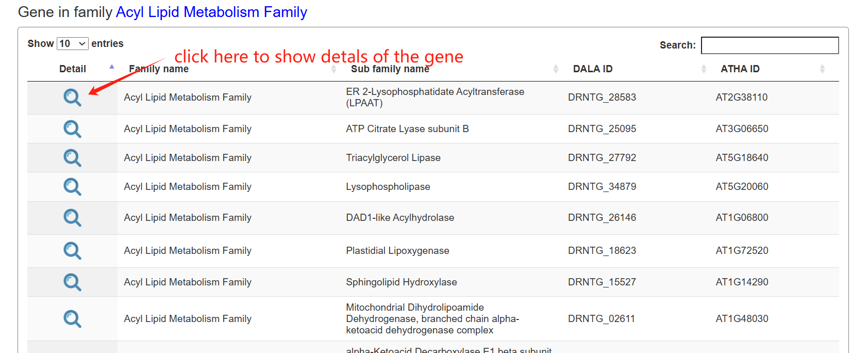The width and height of the screenshot is (868, 353).
Task: Open the Show entries dropdown
Action: click(73, 44)
